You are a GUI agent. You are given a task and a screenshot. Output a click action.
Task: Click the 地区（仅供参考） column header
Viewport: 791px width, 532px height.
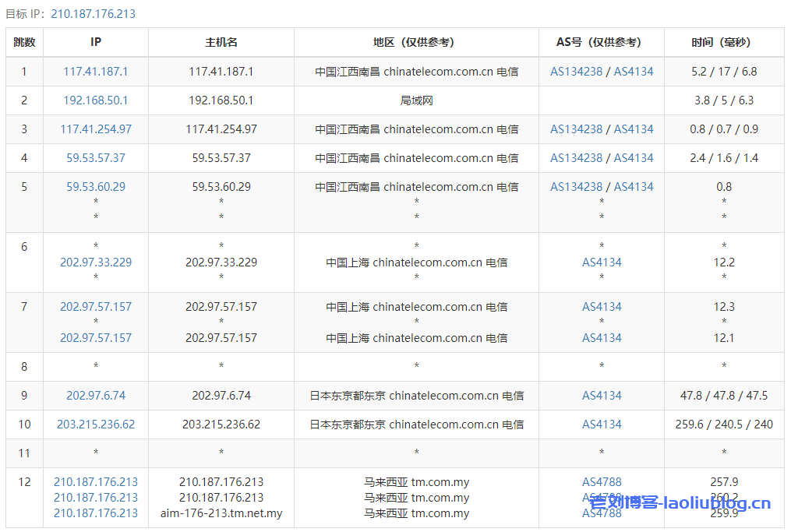[x=416, y=43]
